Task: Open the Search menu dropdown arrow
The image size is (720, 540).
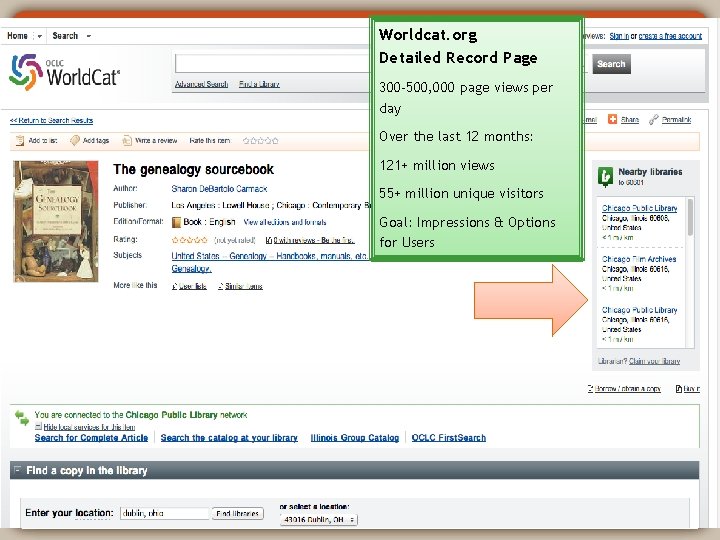Action: coord(89,36)
